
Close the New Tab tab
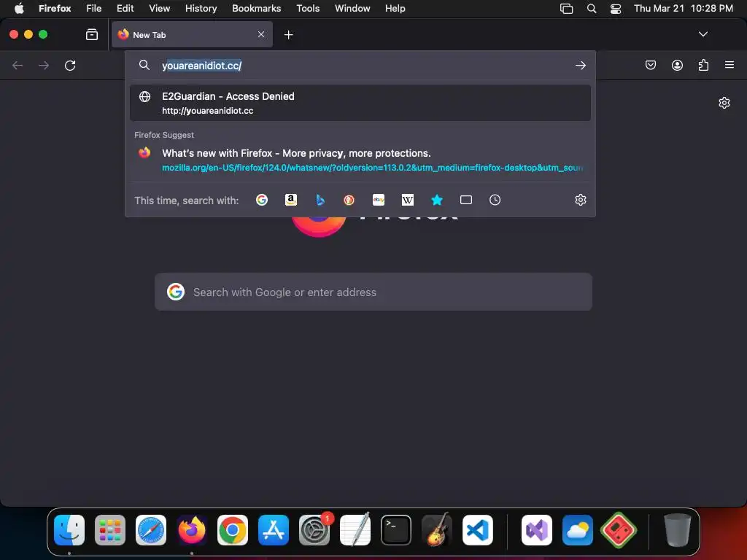pyautogui.click(x=261, y=34)
